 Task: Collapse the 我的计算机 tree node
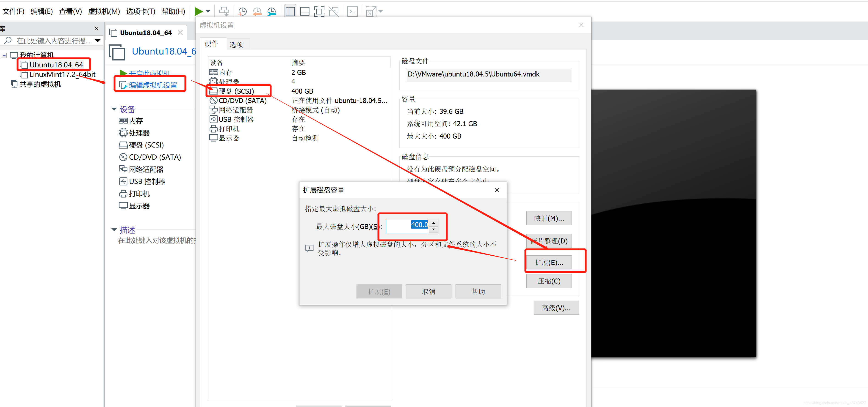pyautogui.click(x=4, y=55)
